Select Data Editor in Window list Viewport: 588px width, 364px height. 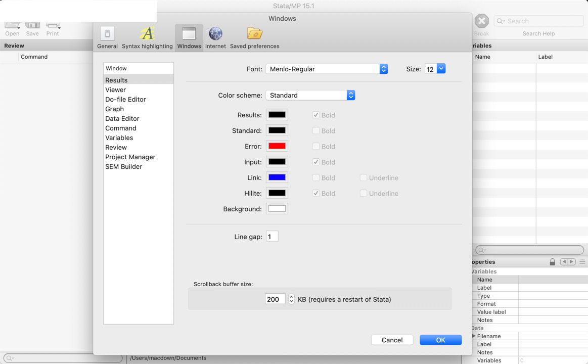coord(139,118)
